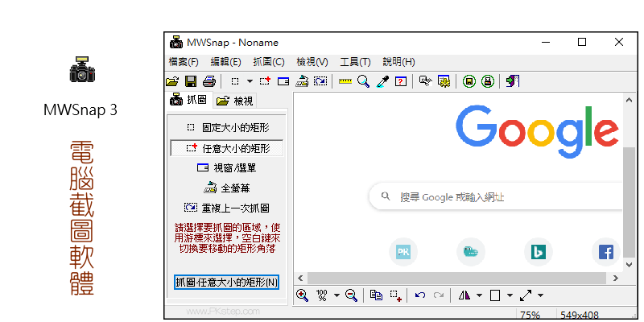Click the redo arrow icon
Image resolution: width=644 pixels, height=322 pixels.
point(439,295)
